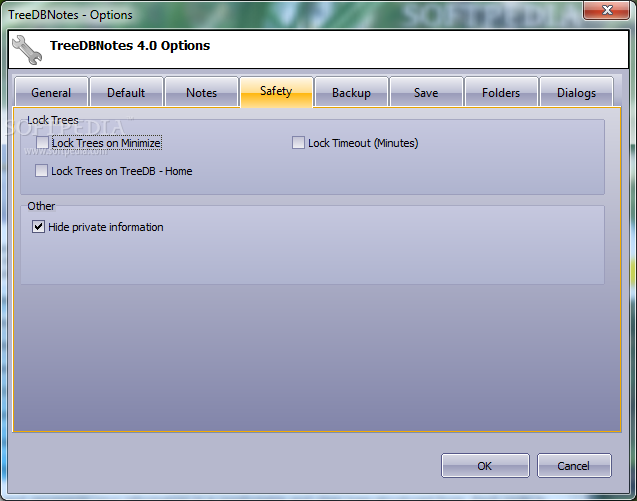This screenshot has width=637, height=501.
Task: Check Lock Trees on TreeDB - Home
Action: pyautogui.click(x=41, y=171)
